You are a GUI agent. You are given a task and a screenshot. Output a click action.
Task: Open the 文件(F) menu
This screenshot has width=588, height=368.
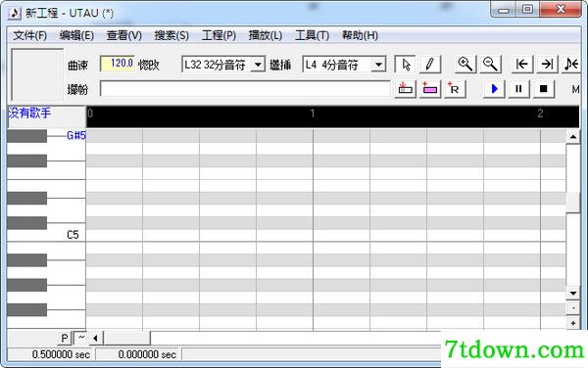pyautogui.click(x=29, y=35)
